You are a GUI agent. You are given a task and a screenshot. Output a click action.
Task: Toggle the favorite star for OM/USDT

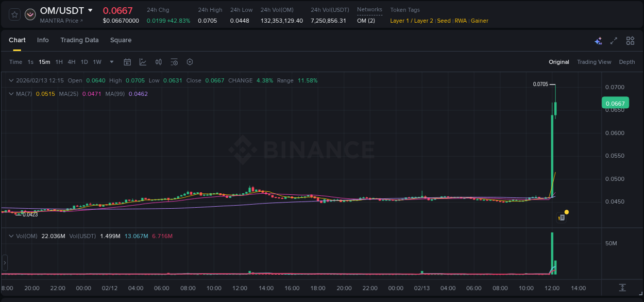[14, 14]
